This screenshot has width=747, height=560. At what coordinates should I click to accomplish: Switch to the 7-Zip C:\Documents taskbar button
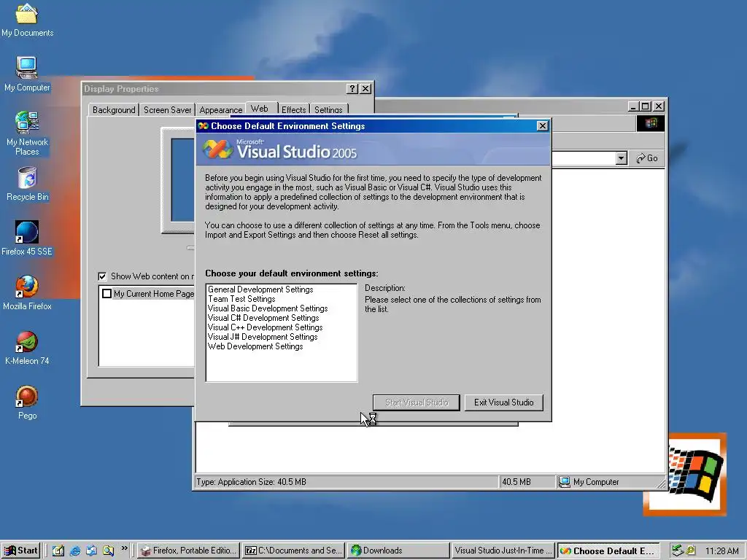pos(293,551)
